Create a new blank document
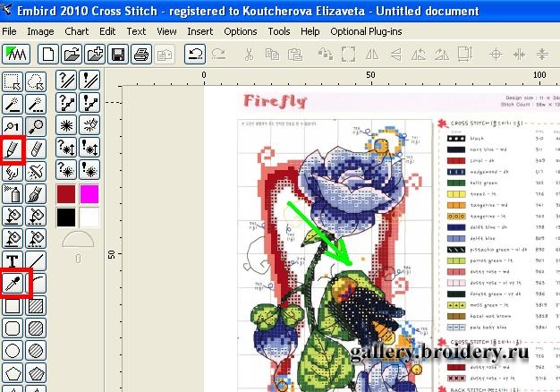This screenshot has width=560, height=392. 47,55
